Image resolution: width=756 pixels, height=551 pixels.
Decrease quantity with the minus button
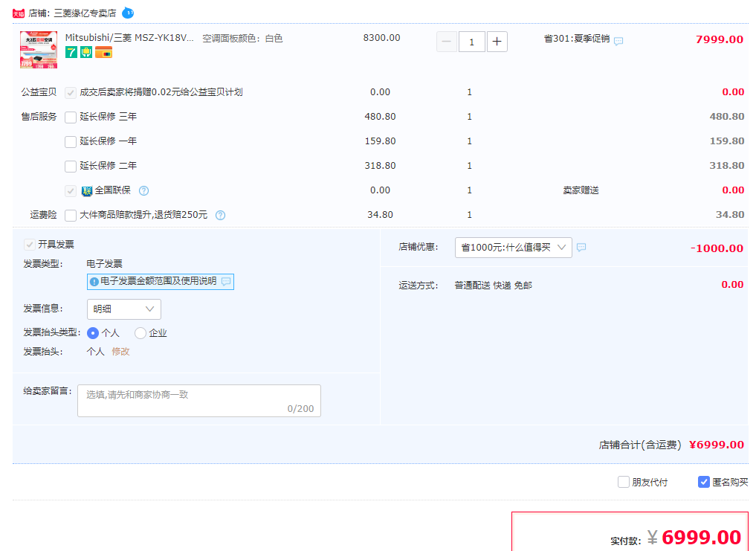447,42
